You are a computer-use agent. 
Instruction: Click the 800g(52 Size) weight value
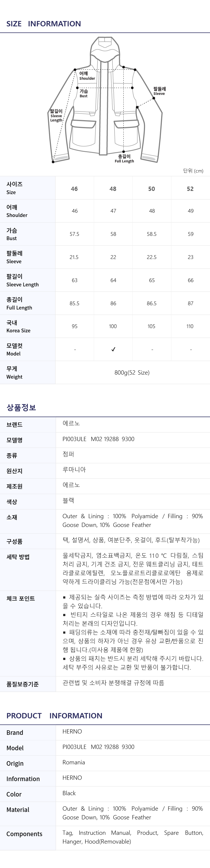coord(132,372)
